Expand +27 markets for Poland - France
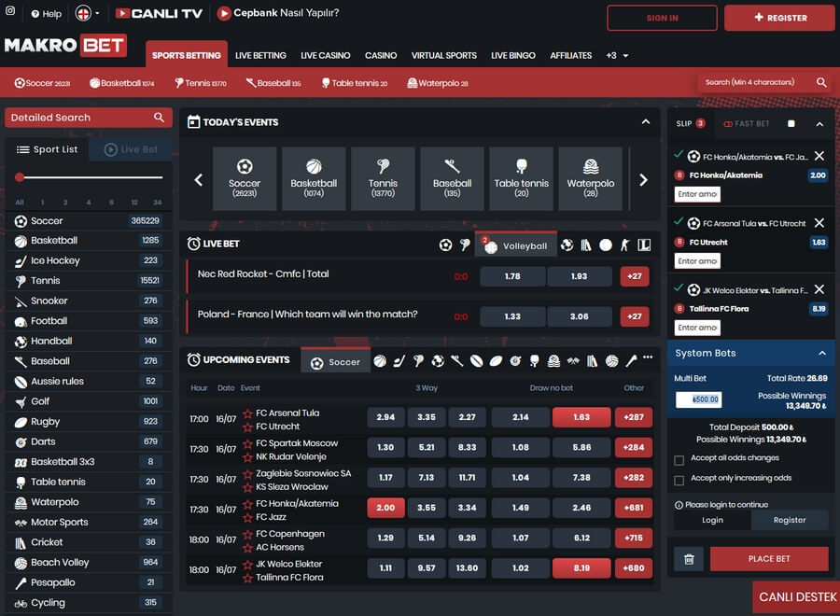This screenshot has width=840, height=616. point(635,316)
